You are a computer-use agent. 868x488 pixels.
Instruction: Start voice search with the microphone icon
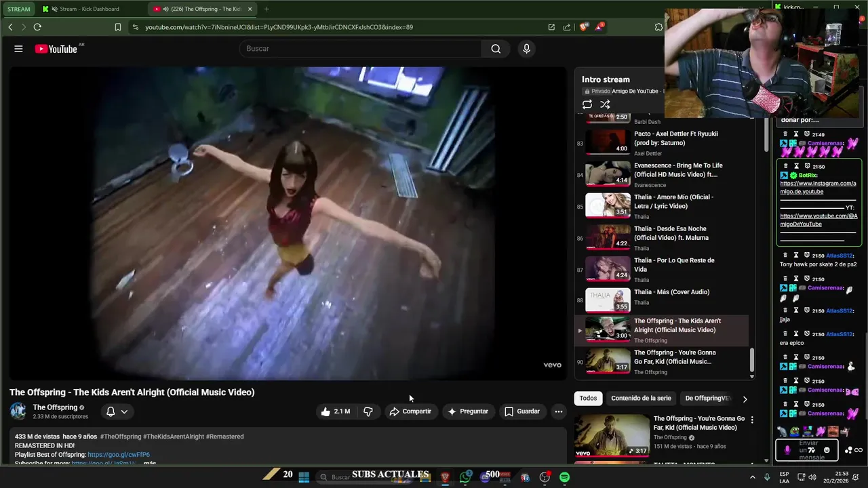[x=526, y=49]
